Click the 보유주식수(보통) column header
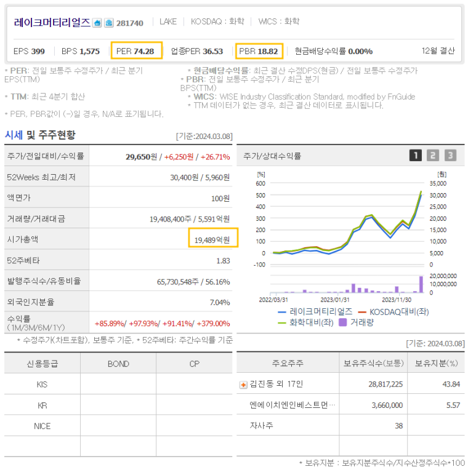The height and width of the screenshot is (475, 476). click(x=373, y=363)
